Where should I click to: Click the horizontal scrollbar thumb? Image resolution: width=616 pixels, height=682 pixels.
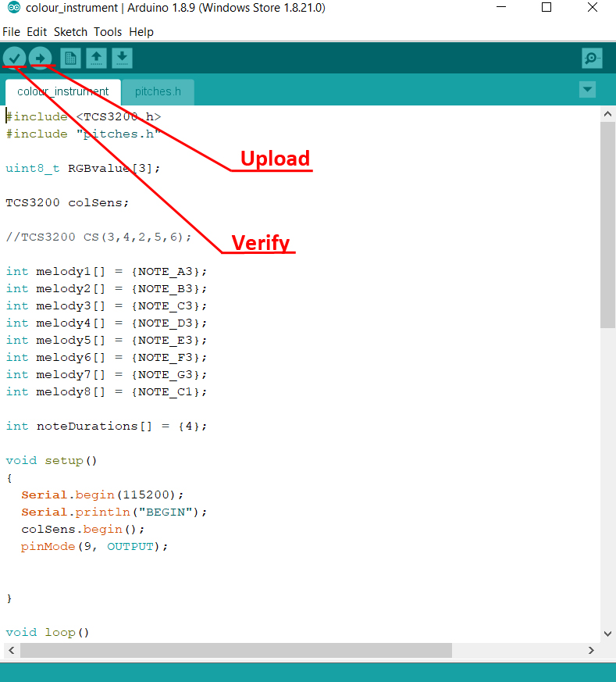(x=236, y=650)
